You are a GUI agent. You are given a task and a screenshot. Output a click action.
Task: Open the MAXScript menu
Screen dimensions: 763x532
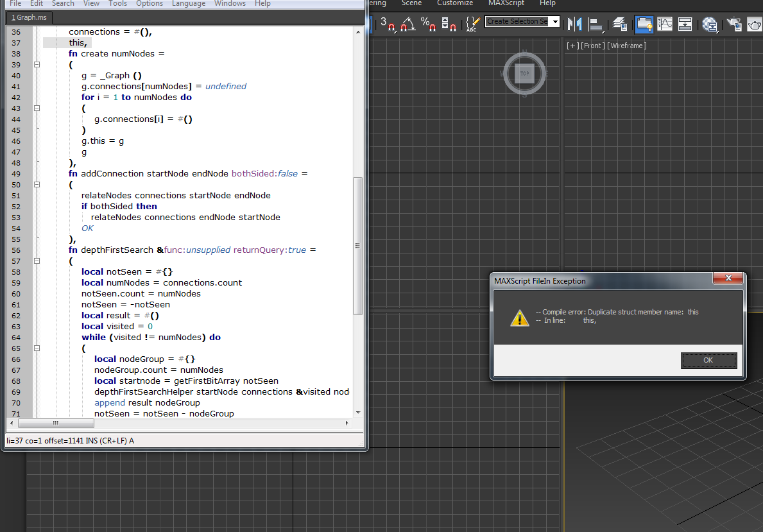click(506, 3)
